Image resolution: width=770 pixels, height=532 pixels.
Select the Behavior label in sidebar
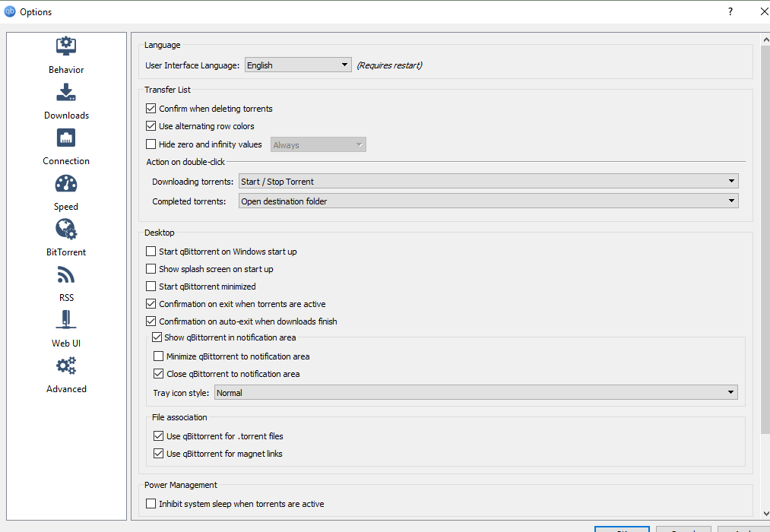pyautogui.click(x=66, y=70)
